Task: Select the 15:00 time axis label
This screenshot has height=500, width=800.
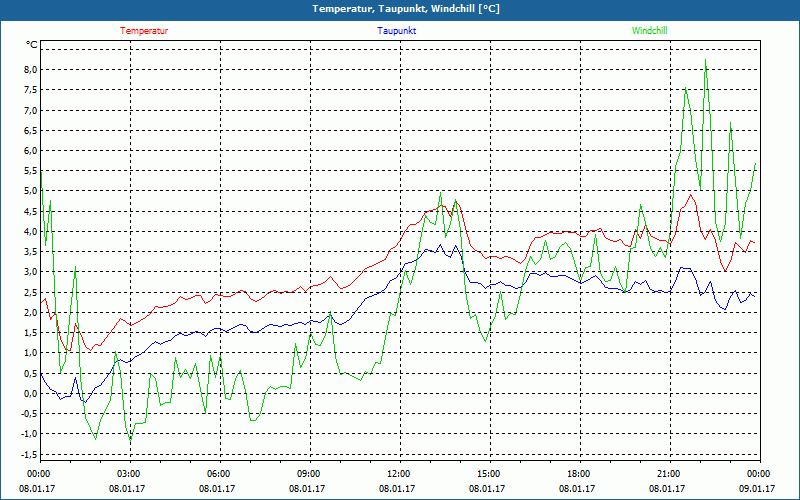Action: 490,474
